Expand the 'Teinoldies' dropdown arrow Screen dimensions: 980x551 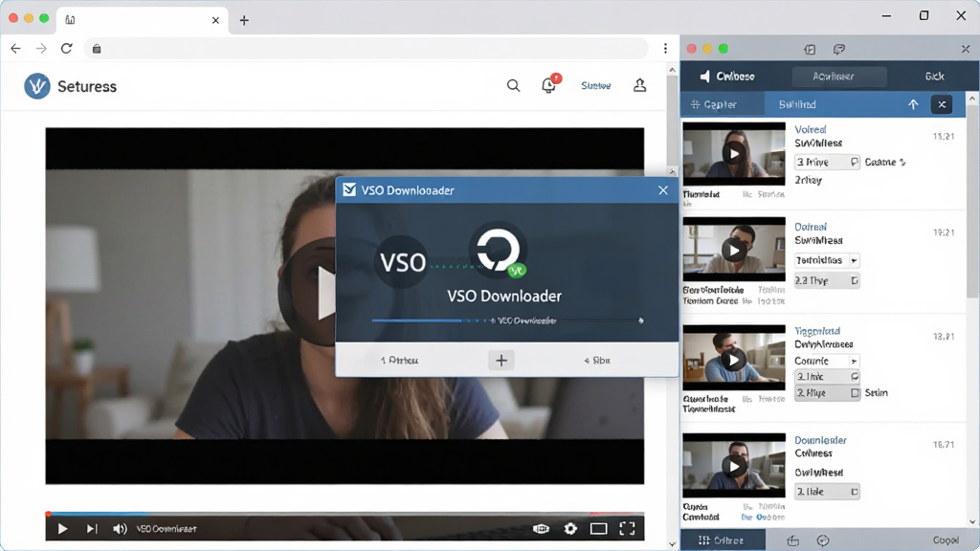(x=854, y=260)
